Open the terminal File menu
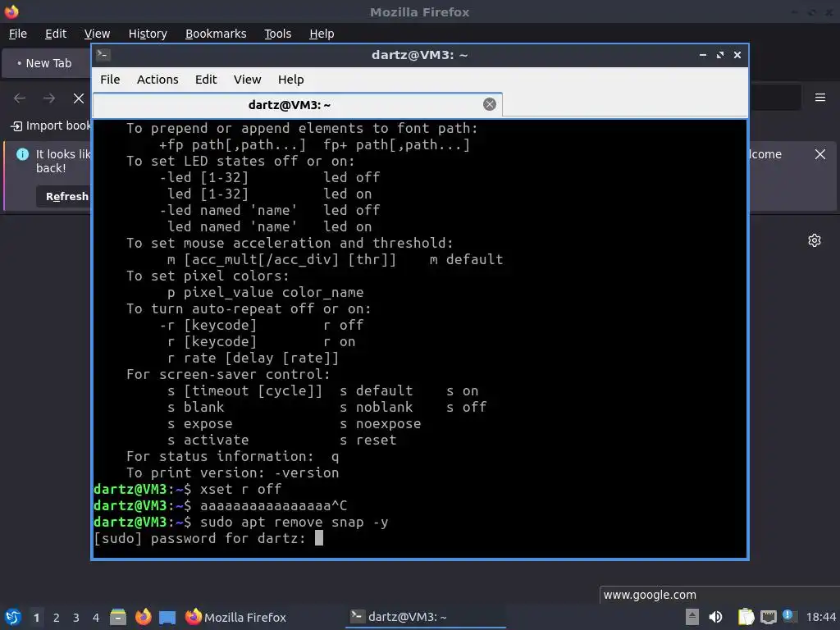The width and height of the screenshot is (840, 630). pos(110,80)
